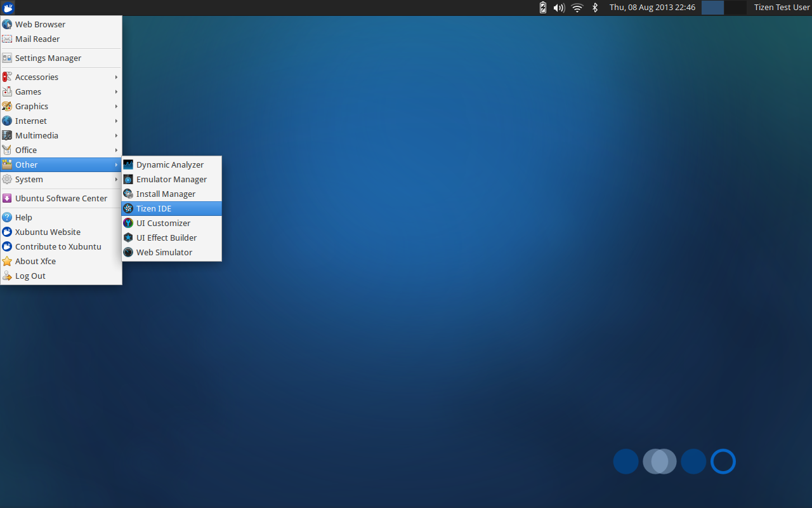Expand the Multimedia submenu

pyautogui.click(x=61, y=135)
